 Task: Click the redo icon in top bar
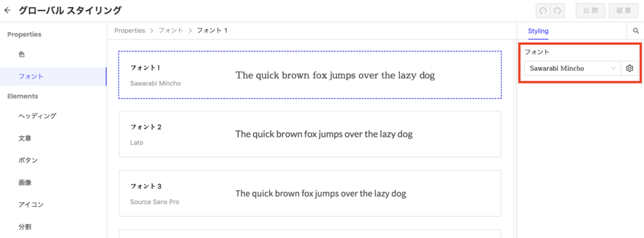point(557,11)
